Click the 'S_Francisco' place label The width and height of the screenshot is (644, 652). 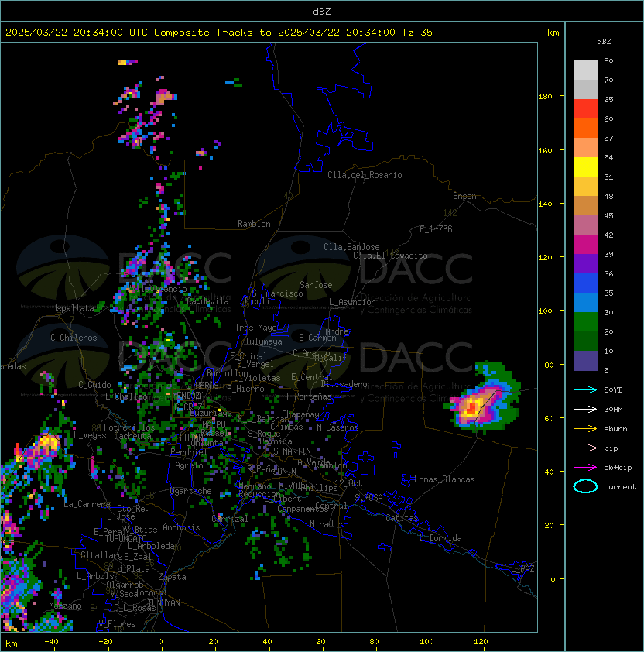point(277,293)
